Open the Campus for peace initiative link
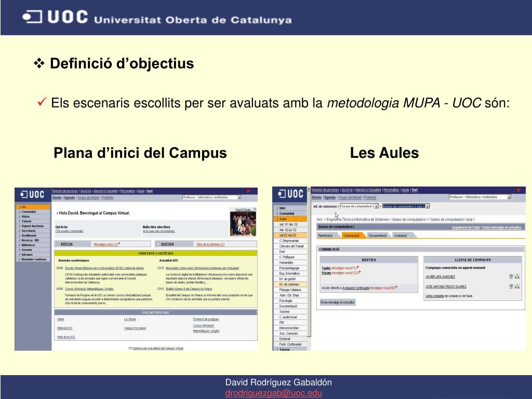The image size is (532, 399). (x=135, y=328)
